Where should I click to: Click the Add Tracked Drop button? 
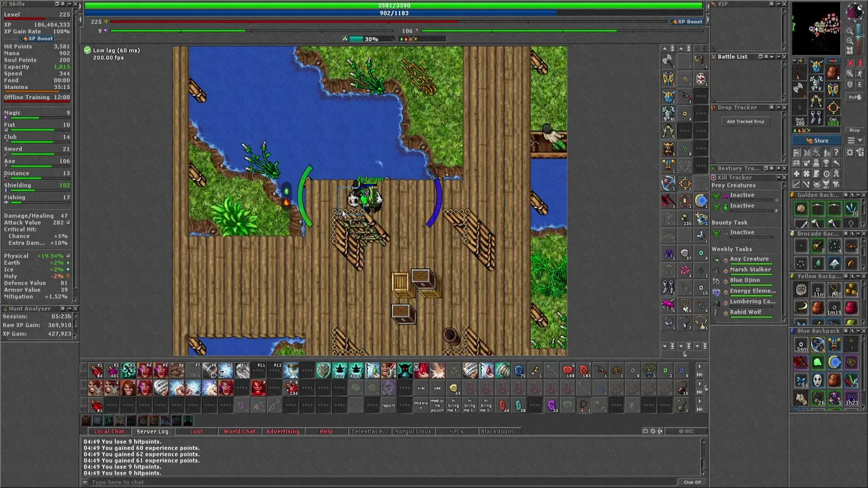pos(746,121)
